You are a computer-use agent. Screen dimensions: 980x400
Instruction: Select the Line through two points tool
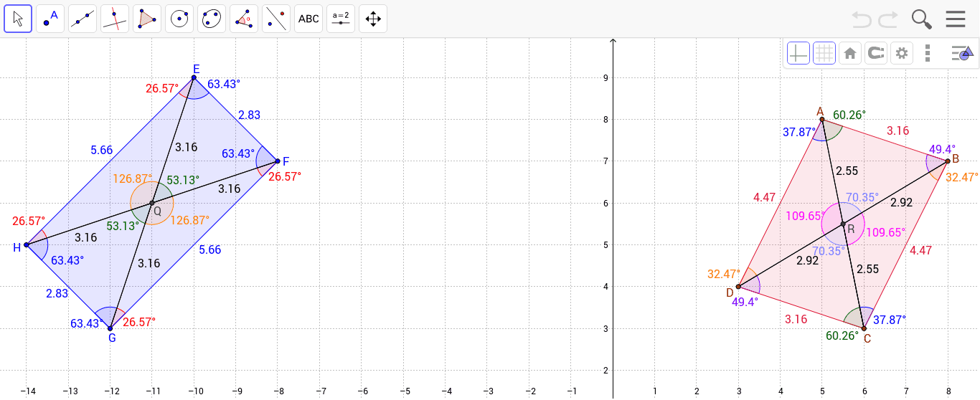(x=83, y=19)
